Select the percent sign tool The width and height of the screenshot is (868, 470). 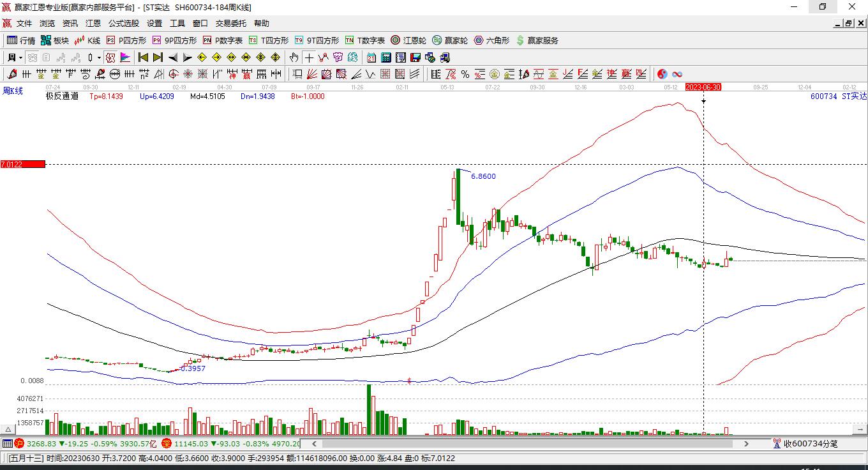point(465,74)
